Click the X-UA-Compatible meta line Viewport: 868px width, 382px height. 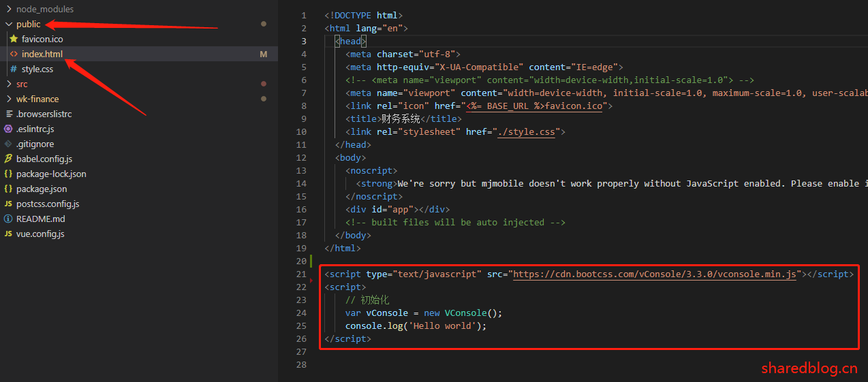click(x=485, y=67)
